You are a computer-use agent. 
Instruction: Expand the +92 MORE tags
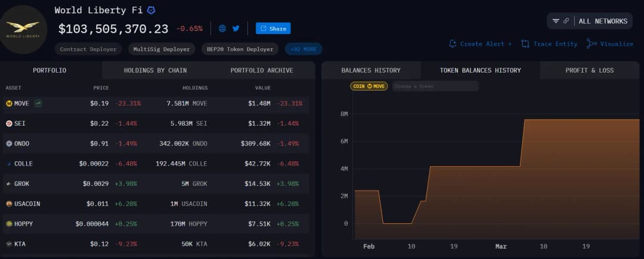[x=304, y=49]
